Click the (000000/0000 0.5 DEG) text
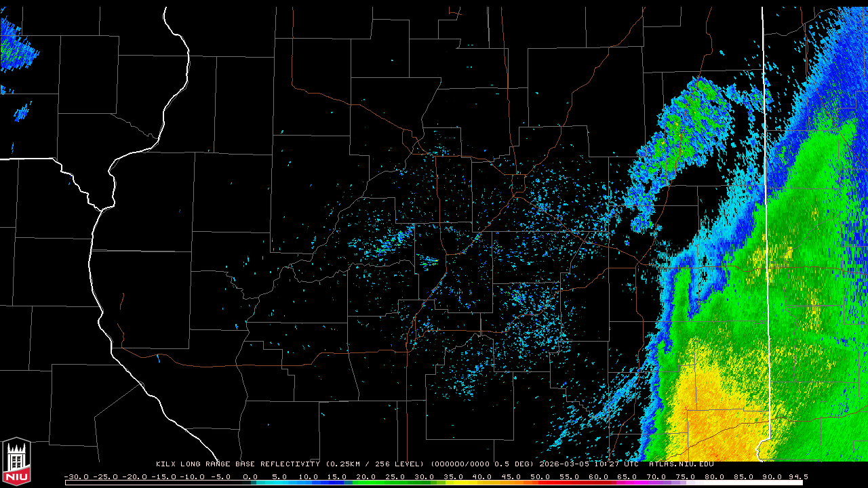This screenshot has height=488, width=868. 482,464
